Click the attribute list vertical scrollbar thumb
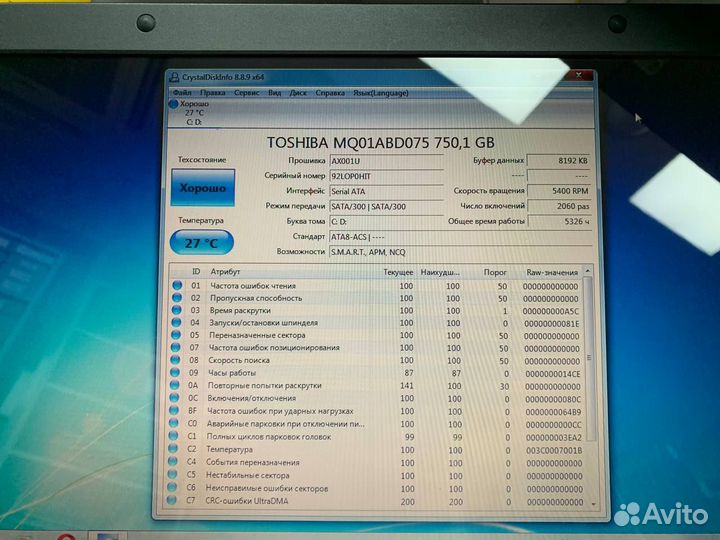720x540 pixels. coord(590,358)
